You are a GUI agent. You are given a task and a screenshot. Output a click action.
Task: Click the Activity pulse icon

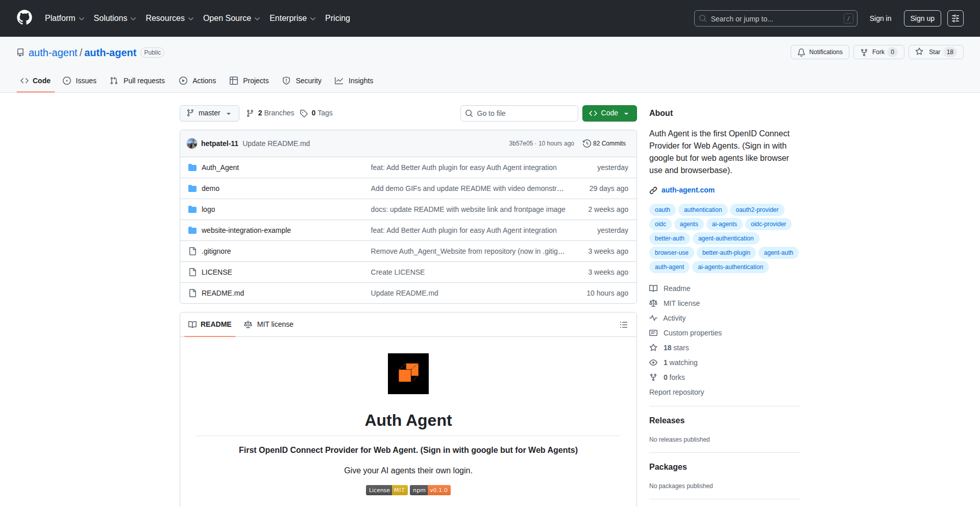[x=653, y=318]
